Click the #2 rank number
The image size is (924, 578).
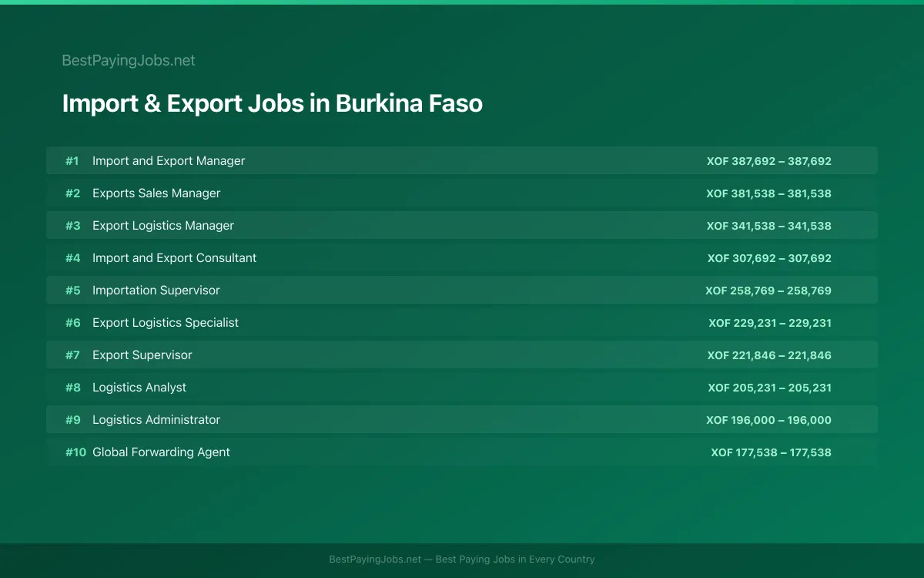[x=72, y=193]
